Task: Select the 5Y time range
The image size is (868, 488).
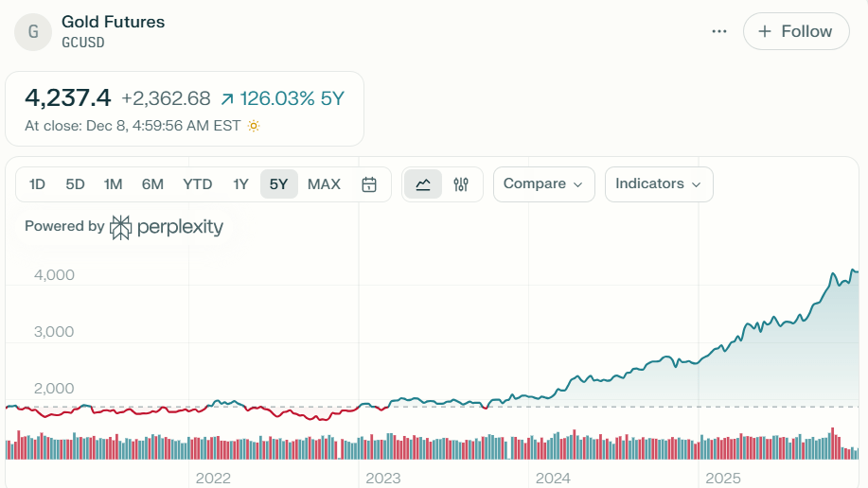Action: pyautogui.click(x=278, y=184)
